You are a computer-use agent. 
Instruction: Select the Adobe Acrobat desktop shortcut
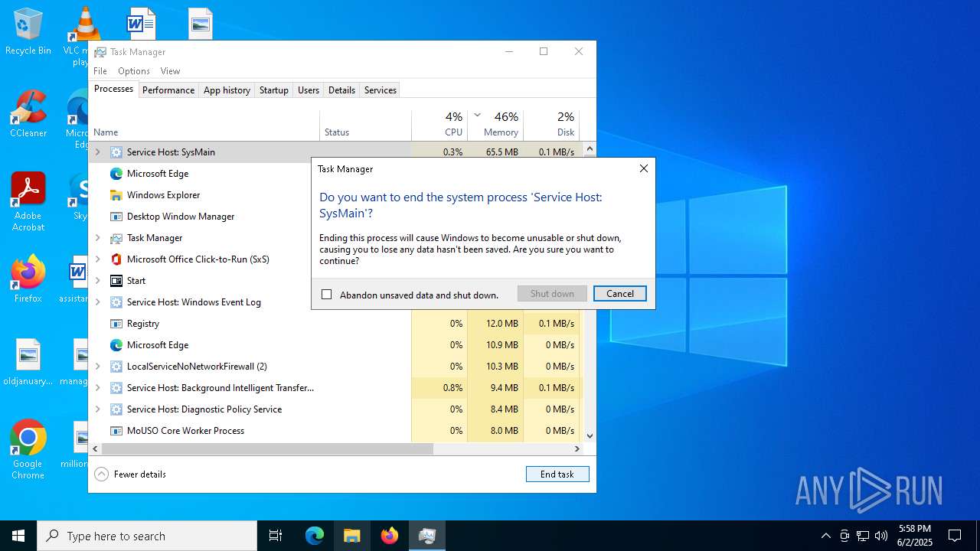coord(28,201)
